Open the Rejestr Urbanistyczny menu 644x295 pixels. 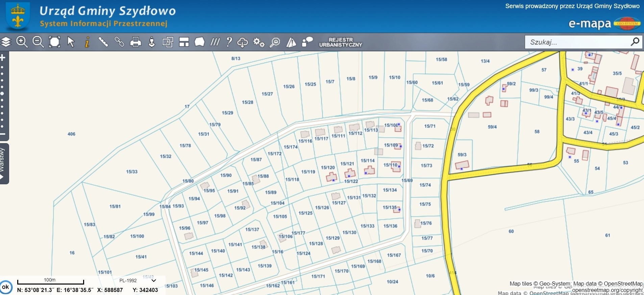pos(340,42)
